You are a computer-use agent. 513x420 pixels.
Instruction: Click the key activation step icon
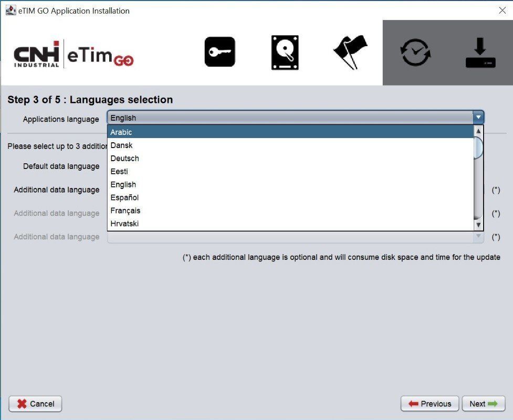(220, 51)
